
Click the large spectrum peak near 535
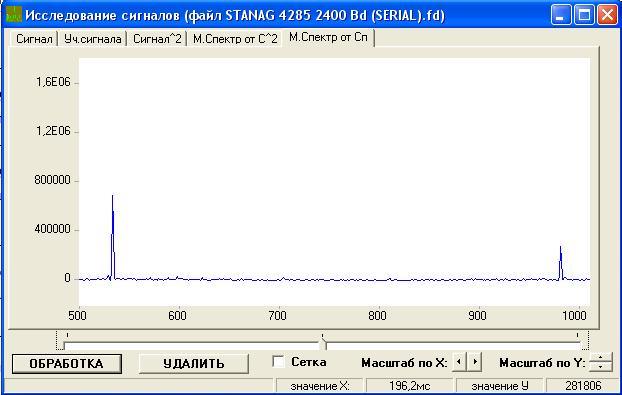tap(113, 237)
